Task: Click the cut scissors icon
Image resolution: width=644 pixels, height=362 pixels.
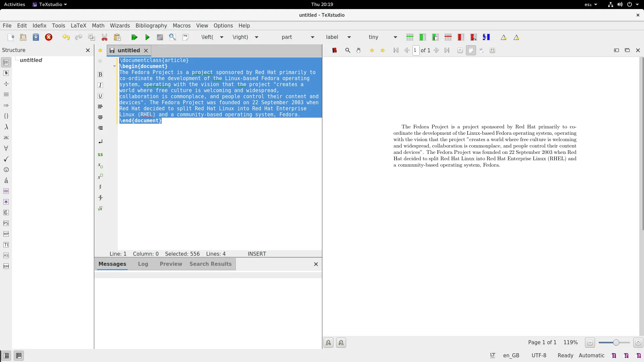Action: pos(104,37)
